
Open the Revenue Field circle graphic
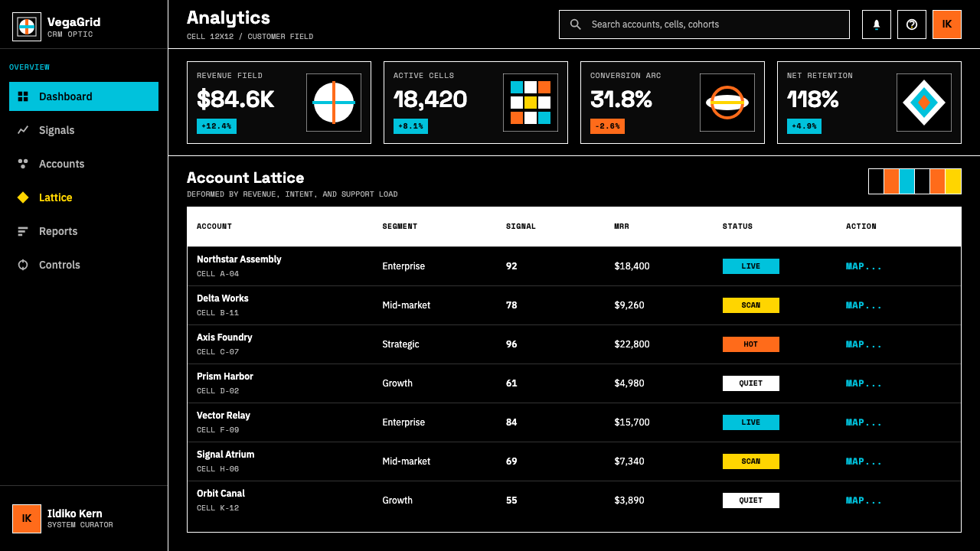click(334, 103)
